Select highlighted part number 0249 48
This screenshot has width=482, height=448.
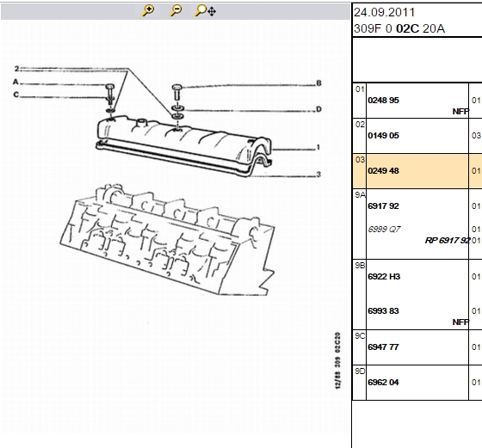pos(383,171)
